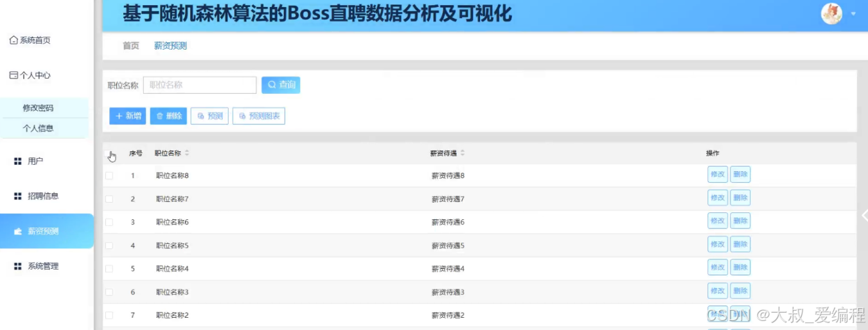
Task: Open 系统首页 from the sidebar
Action: coord(30,41)
